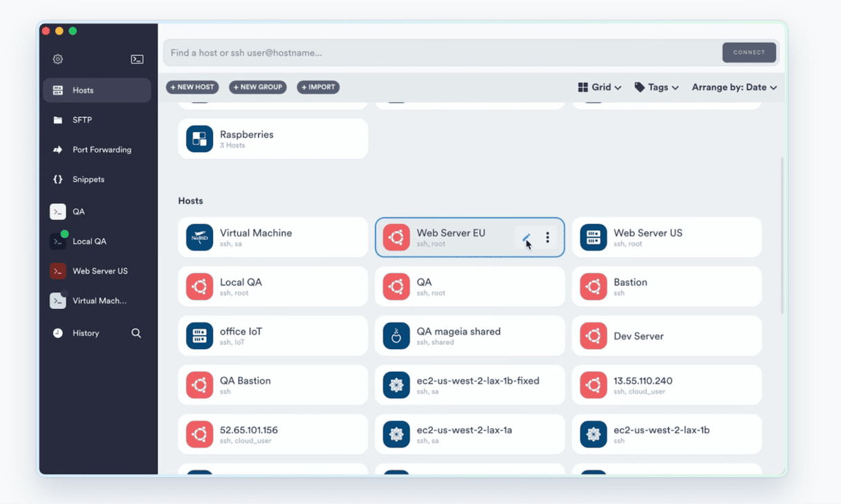841x504 pixels.
Task: Click the gear icon of ec2-us-west-2-lax-1a
Action: tap(396, 434)
